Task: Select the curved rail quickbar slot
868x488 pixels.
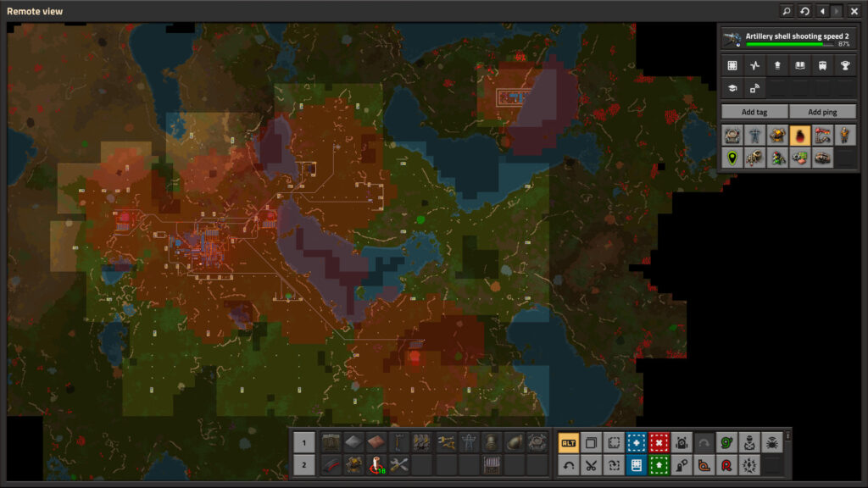Action: (x=331, y=465)
